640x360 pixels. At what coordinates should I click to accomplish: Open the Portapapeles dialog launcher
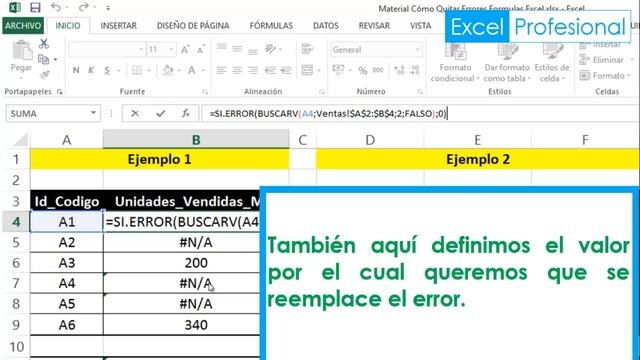point(60,92)
